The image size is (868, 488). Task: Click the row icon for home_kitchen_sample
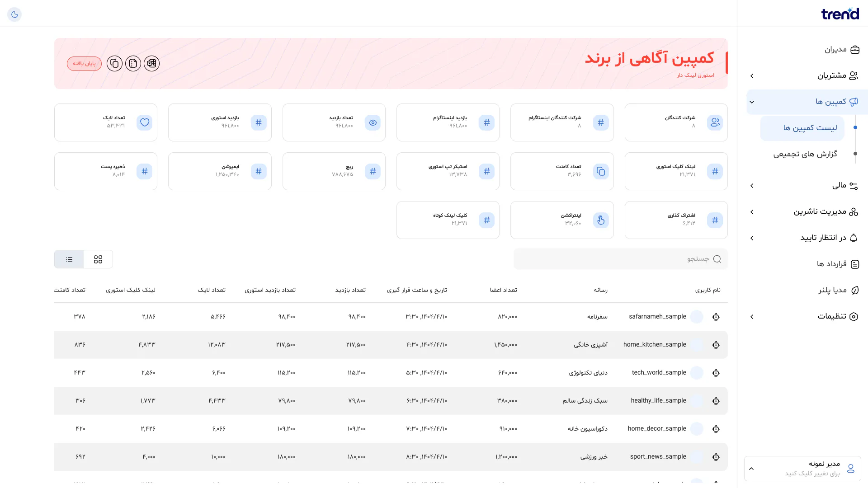pyautogui.click(x=716, y=345)
